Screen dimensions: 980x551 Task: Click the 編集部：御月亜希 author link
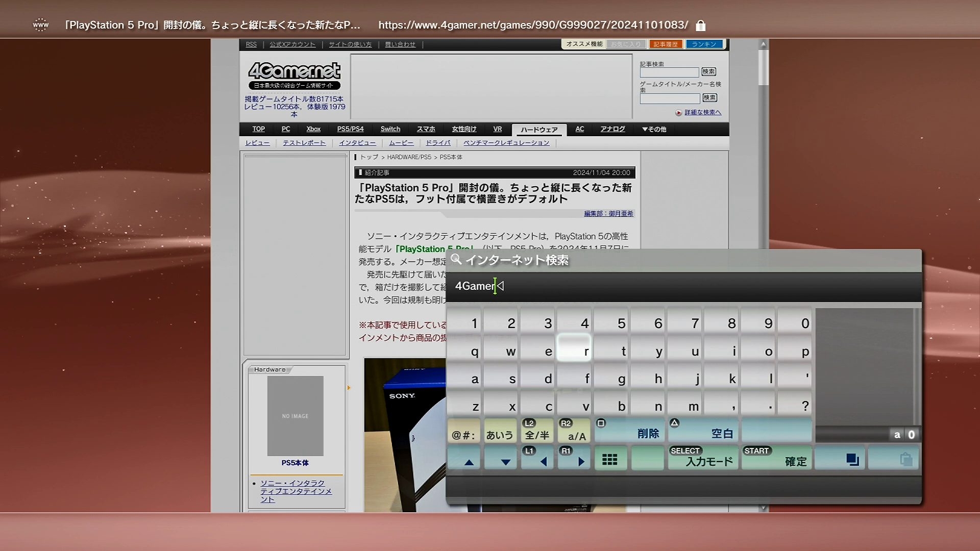tap(608, 214)
